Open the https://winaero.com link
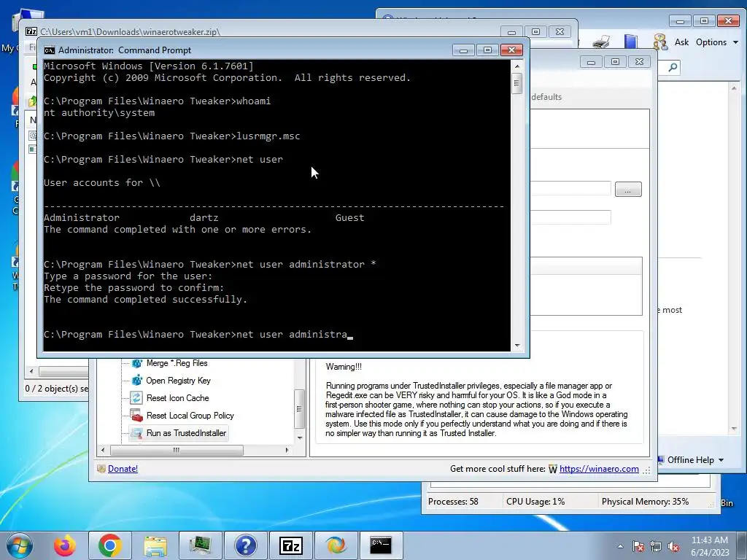The image size is (747, 560). tap(599, 469)
